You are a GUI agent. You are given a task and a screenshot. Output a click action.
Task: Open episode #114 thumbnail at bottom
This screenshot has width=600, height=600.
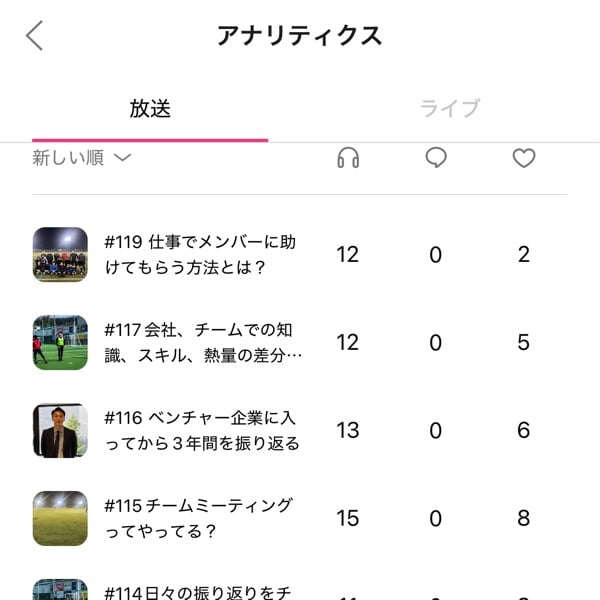(x=60, y=589)
